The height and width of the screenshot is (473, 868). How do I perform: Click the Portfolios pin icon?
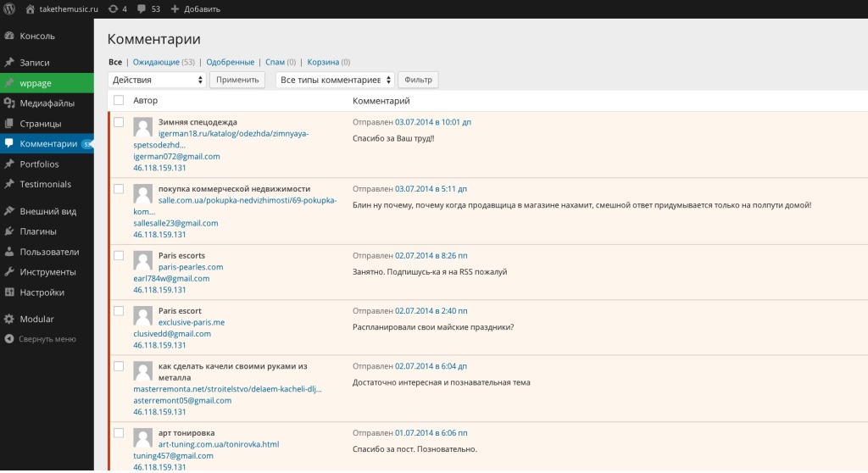pos(9,164)
